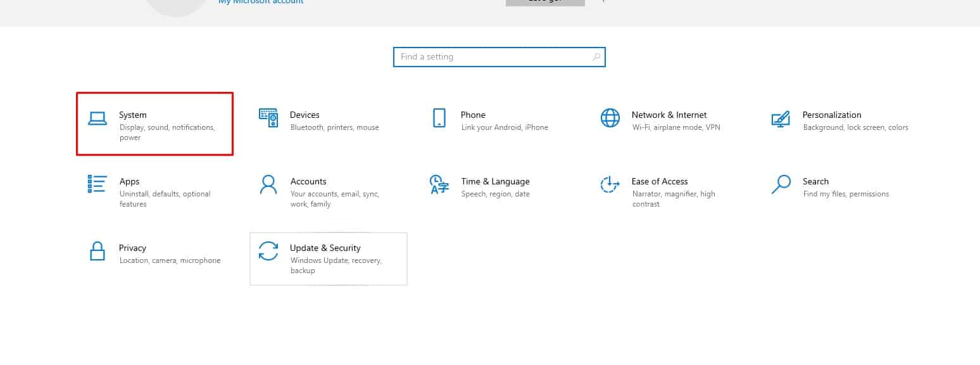Viewport: 980px width, 365px height.
Task: Click the 'Personalization' title text
Action: (x=831, y=115)
